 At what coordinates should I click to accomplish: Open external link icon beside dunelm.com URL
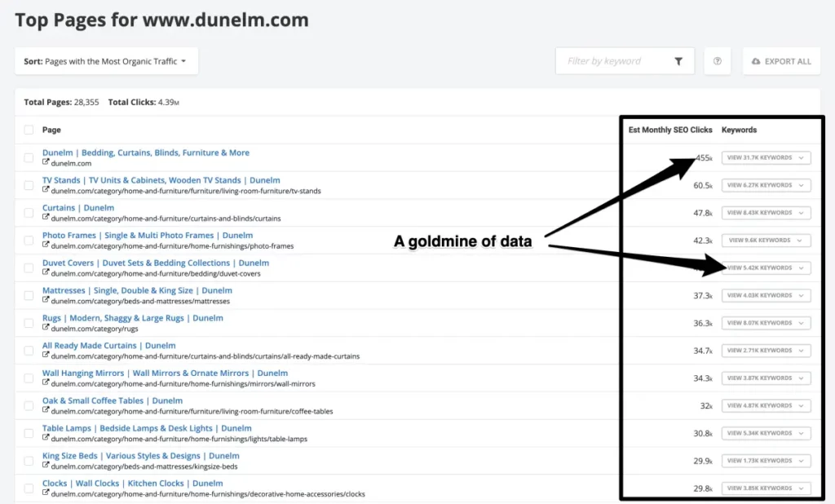point(46,162)
